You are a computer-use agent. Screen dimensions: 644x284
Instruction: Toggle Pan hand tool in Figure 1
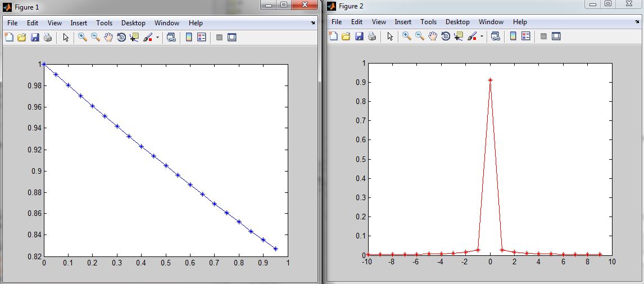tap(108, 38)
